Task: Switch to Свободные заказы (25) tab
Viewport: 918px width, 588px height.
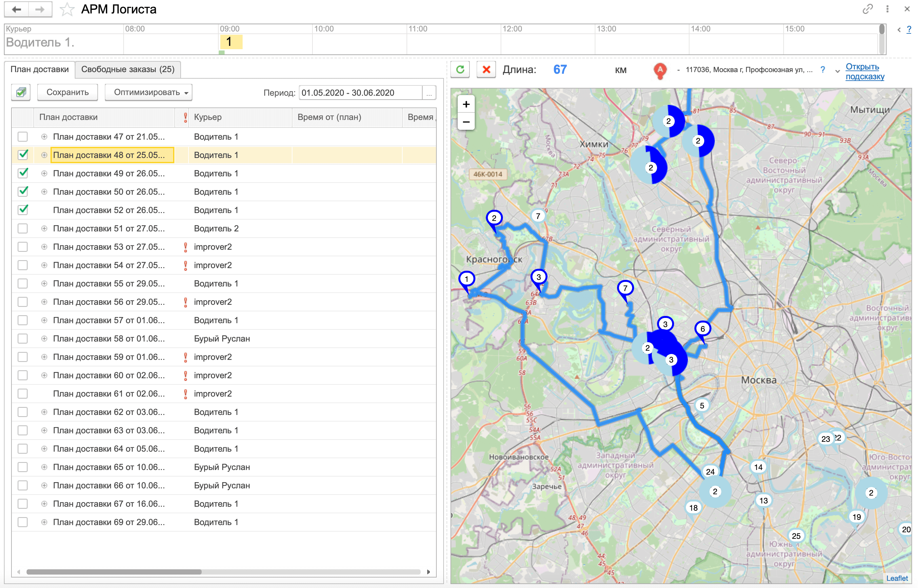Action: tap(128, 69)
